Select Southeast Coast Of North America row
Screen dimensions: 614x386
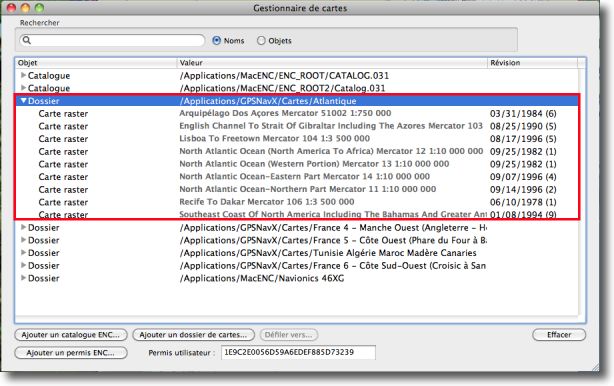pos(297,214)
